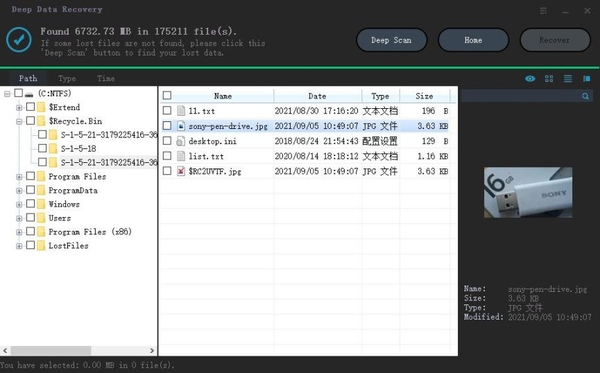Click the $RC2UVTF.jpg deleted file icon
Screen dimensions: 600x373
(x=181, y=171)
